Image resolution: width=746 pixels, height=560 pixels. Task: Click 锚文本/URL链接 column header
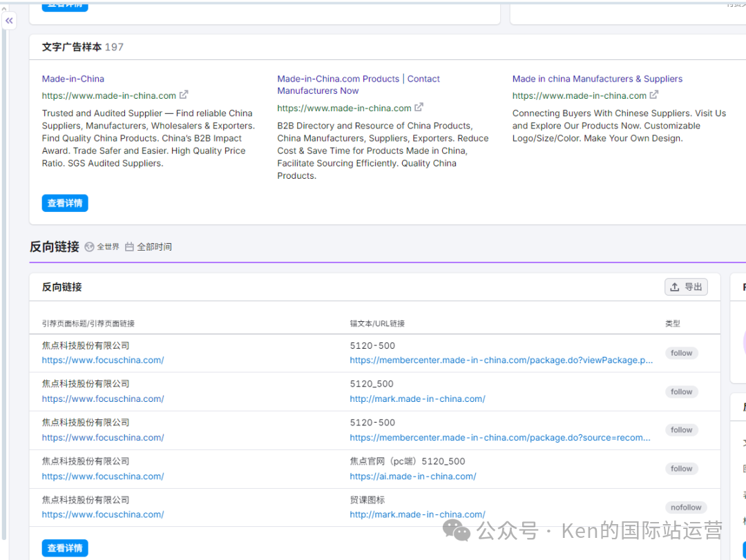click(377, 324)
